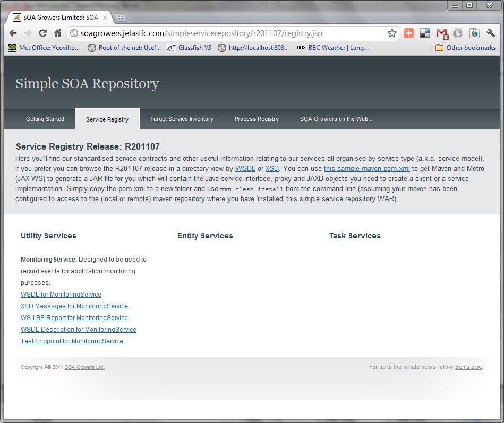
Task: Click inside the address bar
Action: (x=212, y=32)
